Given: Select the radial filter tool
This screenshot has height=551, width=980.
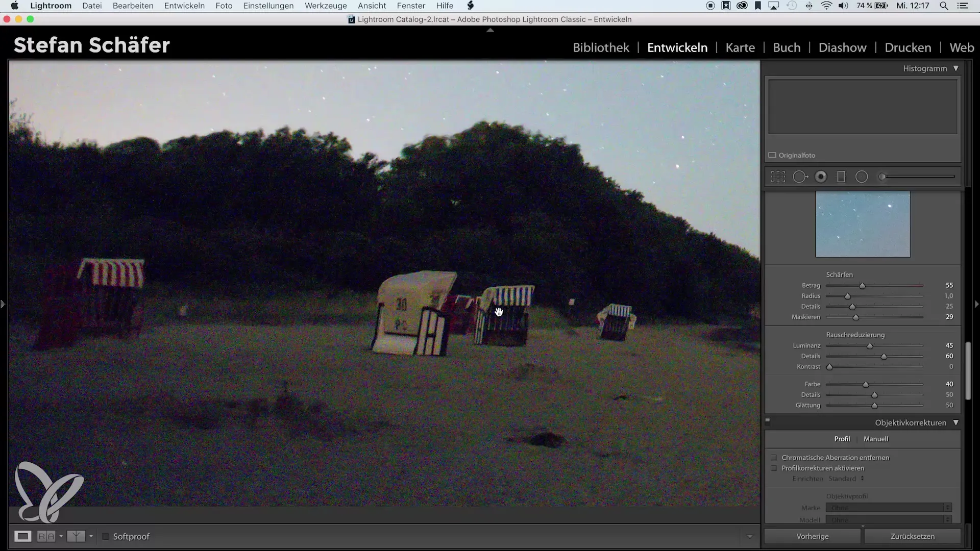Looking at the screenshot, I should [x=862, y=177].
